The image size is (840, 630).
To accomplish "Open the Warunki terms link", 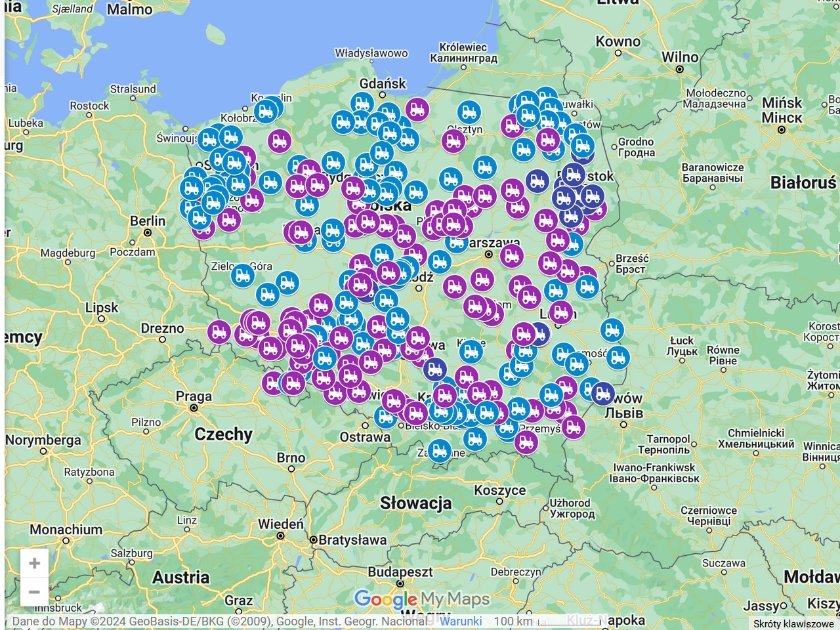I will pyautogui.click(x=461, y=621).
